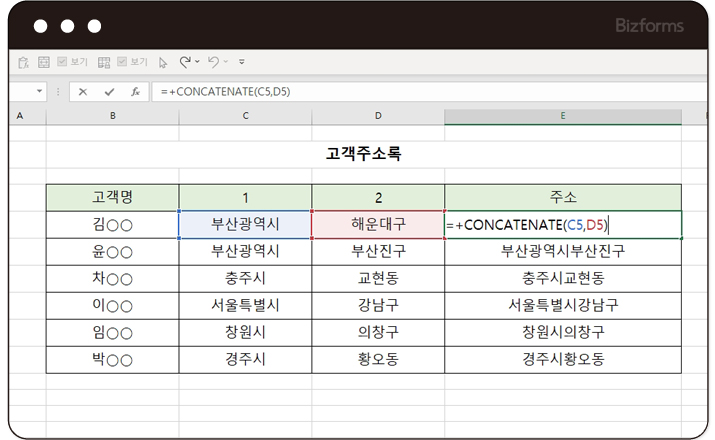Image resolution: width=715 pixels, height=440 pixels.
Task: Cancel formula entry with X button
Action: tap(82, 91)
